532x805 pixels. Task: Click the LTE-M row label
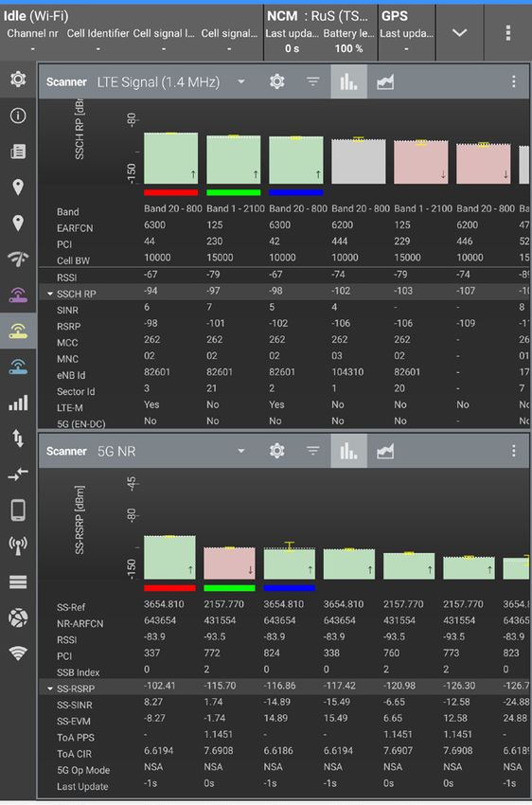[69, 408]
